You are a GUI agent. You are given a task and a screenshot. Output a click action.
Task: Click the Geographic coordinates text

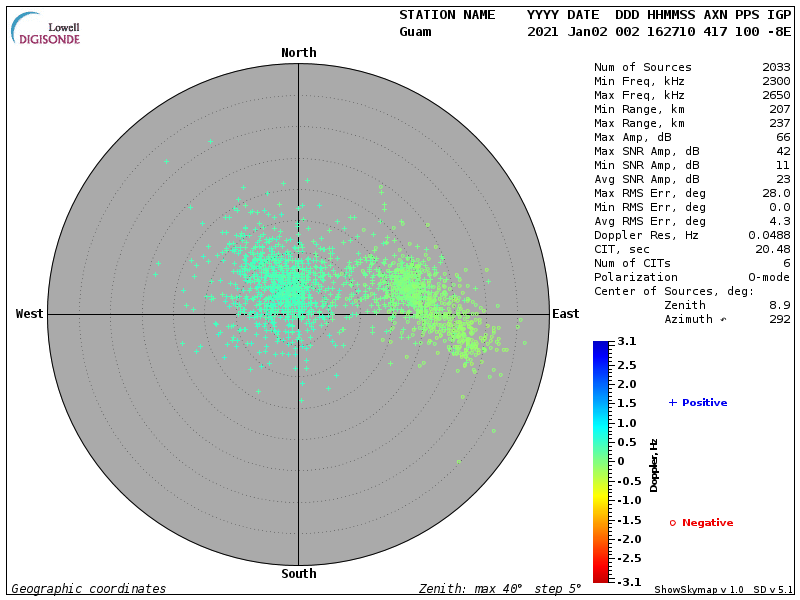tap(89, 589)
